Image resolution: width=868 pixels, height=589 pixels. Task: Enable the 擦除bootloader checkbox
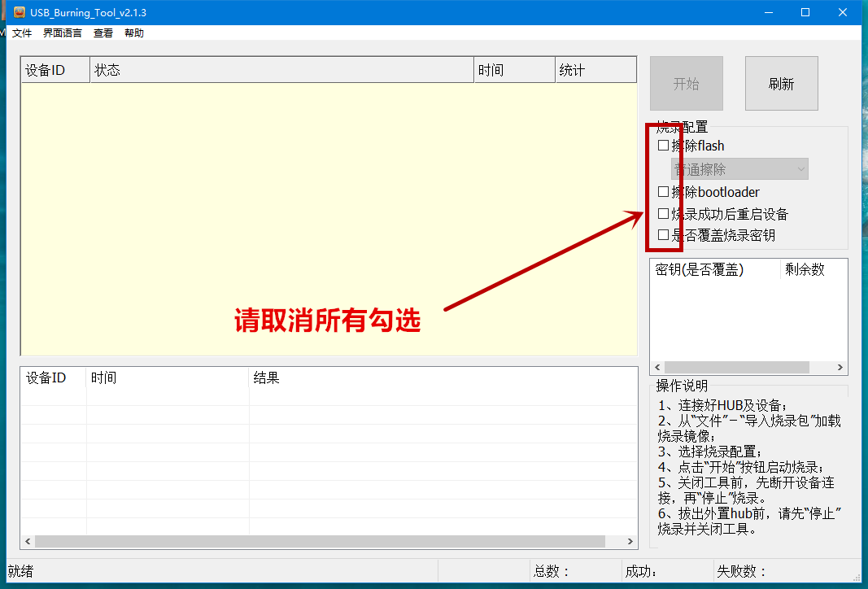click(x=663, y=192)
